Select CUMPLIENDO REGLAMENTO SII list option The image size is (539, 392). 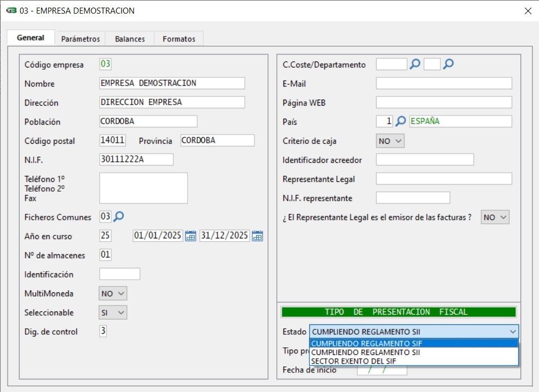click(414, 352)
